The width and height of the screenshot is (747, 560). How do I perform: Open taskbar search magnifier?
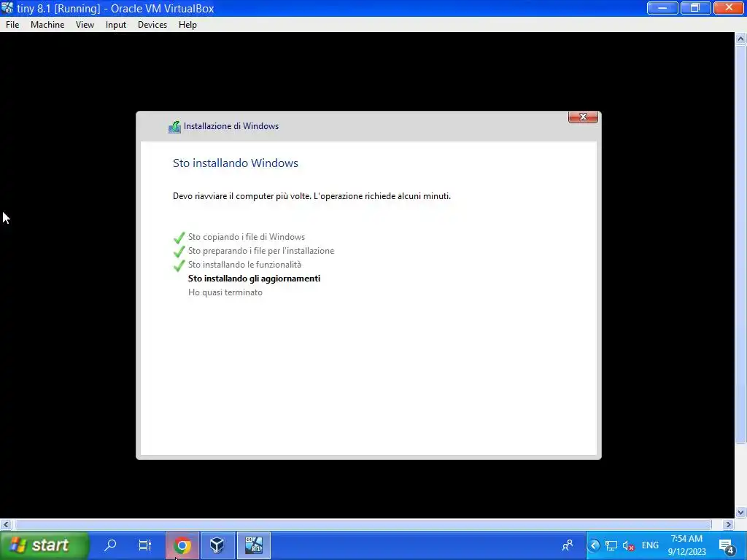(x=111, y=545)
